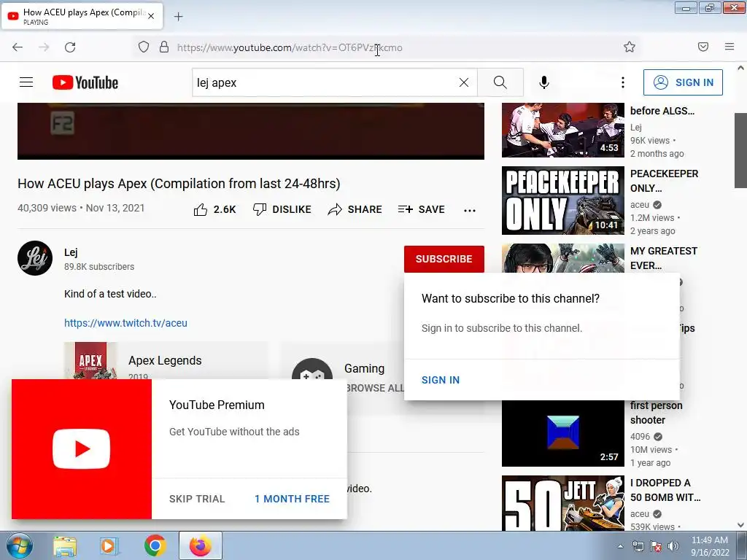747x560 pixels.
Task: Open the tracking protection shield icon
Action: (x=144, y=47)
